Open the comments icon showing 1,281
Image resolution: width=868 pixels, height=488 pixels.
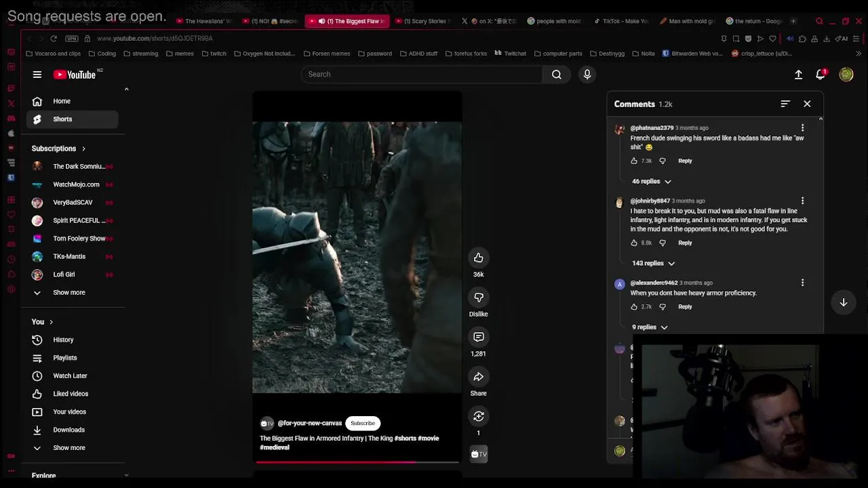(x=479, y=337)
